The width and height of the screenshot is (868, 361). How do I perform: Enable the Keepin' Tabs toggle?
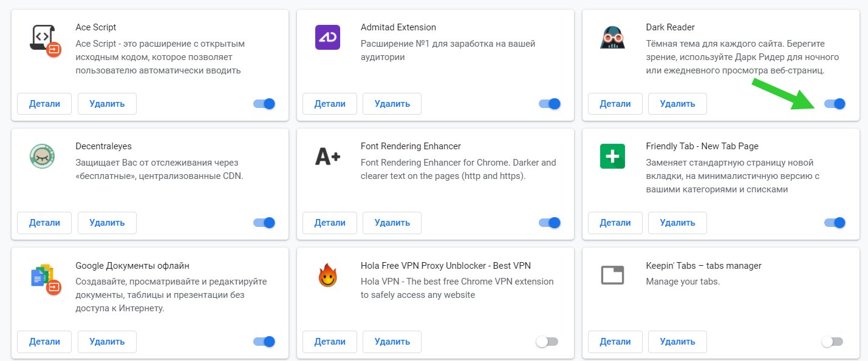[832, 342]
